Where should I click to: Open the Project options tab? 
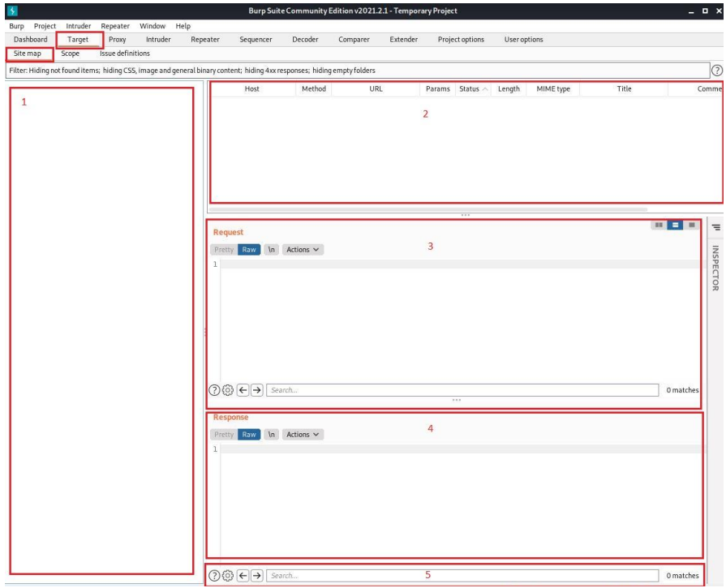[461, 40]
